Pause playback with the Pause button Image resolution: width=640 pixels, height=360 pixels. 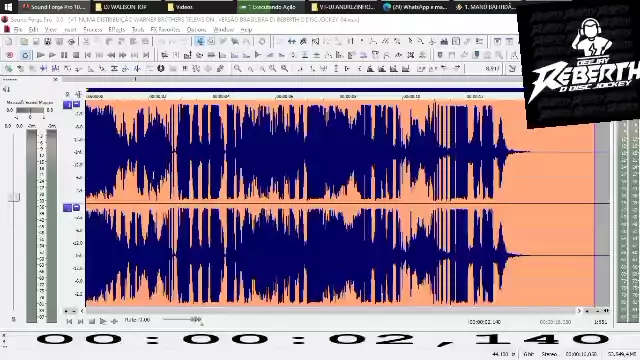pos(64,55)
